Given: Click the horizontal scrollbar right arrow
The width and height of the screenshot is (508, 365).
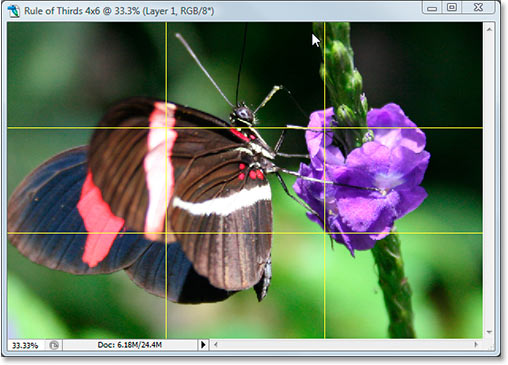Looking at the screenshot, I should point(476,345).
